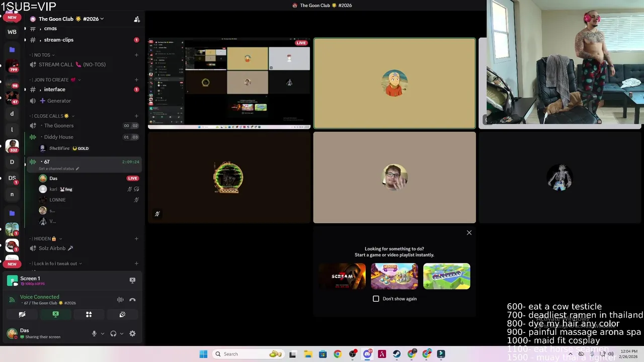Screen dimensions: 644x362
Task: Click the Voice Connected label
Action: click(x=40, y=297)
